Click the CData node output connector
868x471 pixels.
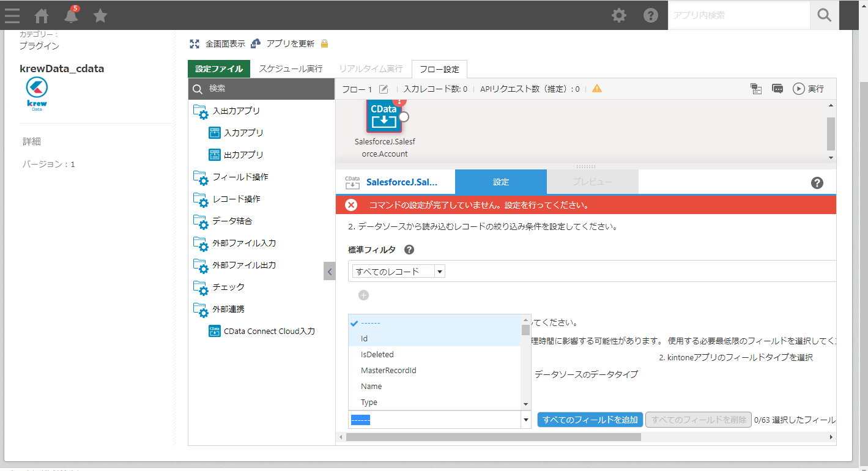(404, 116)
